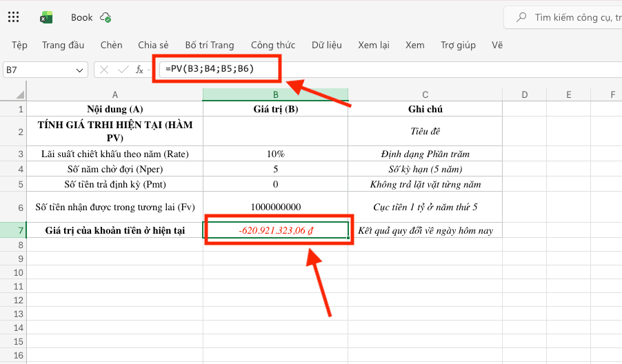Image resolution: width=622 pixels, height=364 pixels.
Task: Select cell 'TÍNH GIÁ TRHI HIỆN TẠI (HÀM PV)'
Action: [x=114, y=131]
